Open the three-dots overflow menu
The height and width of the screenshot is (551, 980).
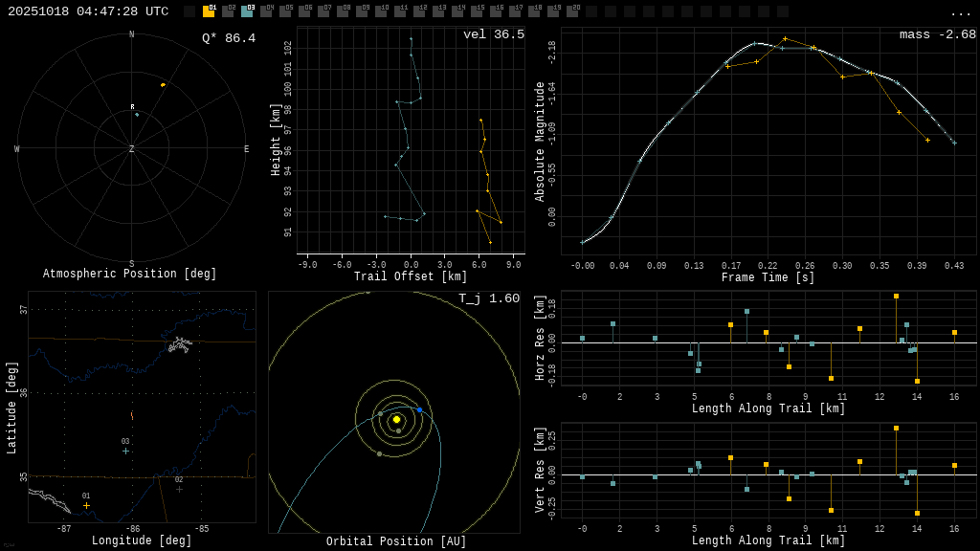point(960,12)
